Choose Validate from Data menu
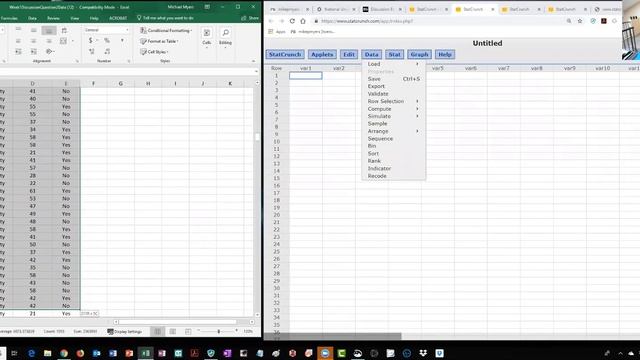Image resolution: width=640 pixels, height=360 pixels. click(x=393, y=94)
